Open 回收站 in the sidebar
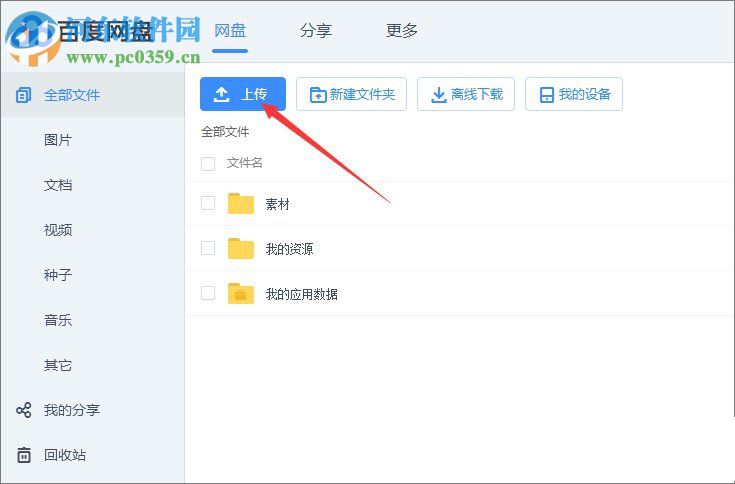 (x=65, y=455)
